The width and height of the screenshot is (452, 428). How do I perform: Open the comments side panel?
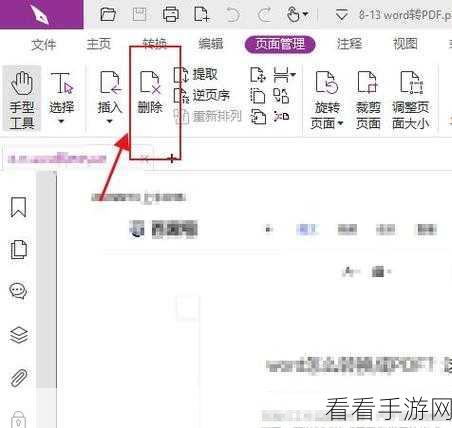(18, 292)
